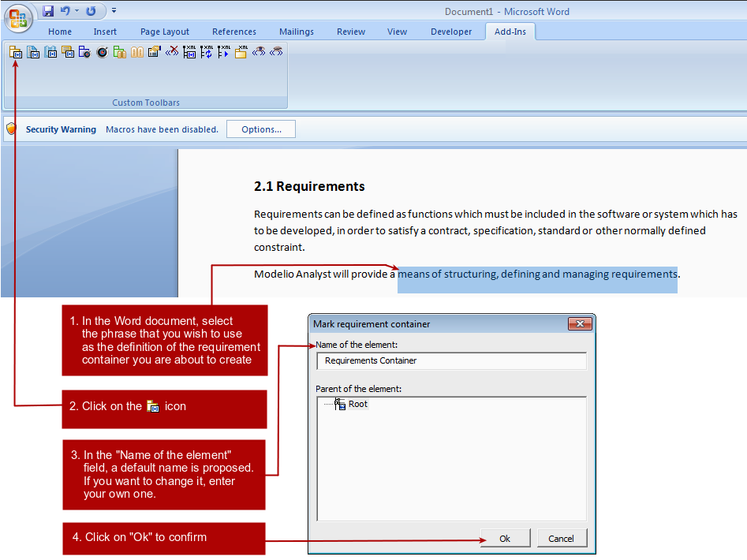Click the yellow notes mark icon
The width and height of the screenshot is (747, 560).
click(68, 52)
